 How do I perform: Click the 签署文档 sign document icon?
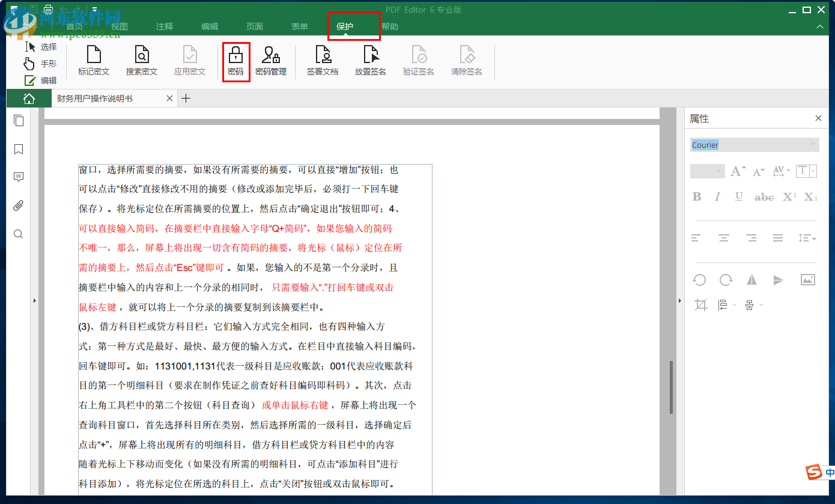point(322,61)
